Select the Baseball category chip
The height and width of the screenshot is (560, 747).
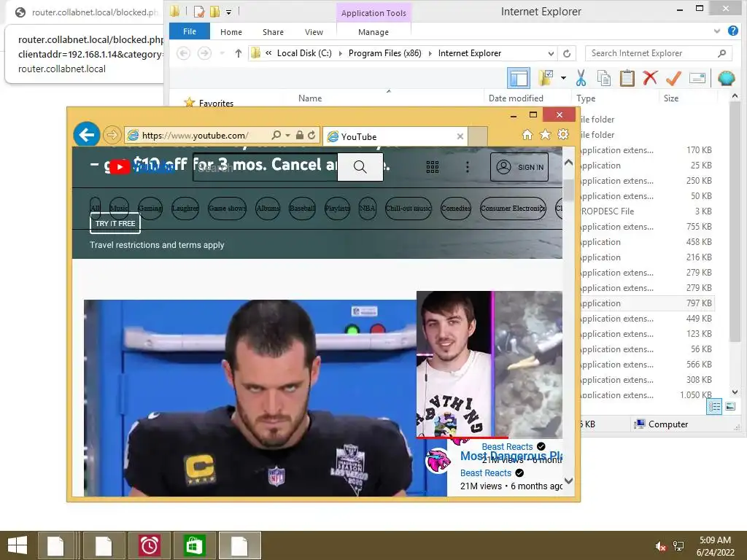coord(302,208)
